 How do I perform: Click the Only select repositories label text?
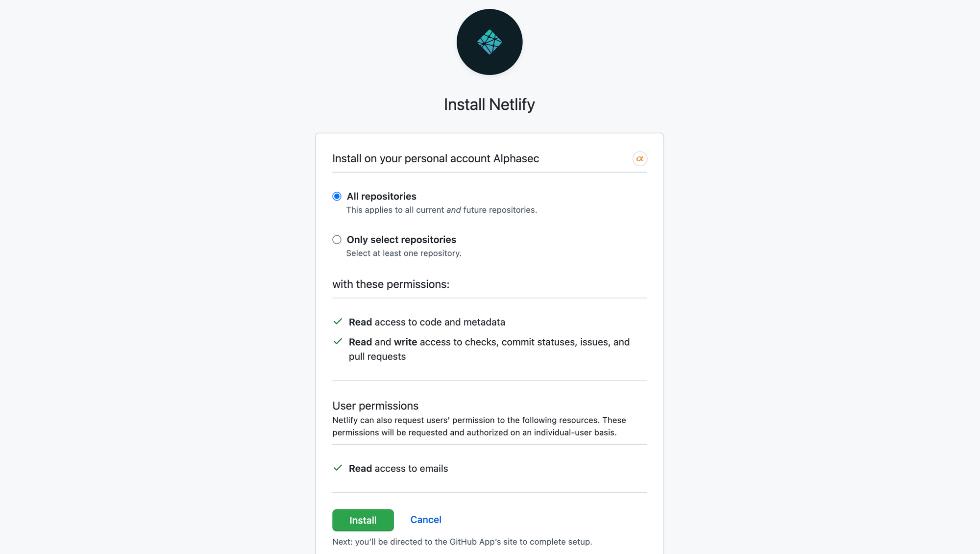point(401,239)
